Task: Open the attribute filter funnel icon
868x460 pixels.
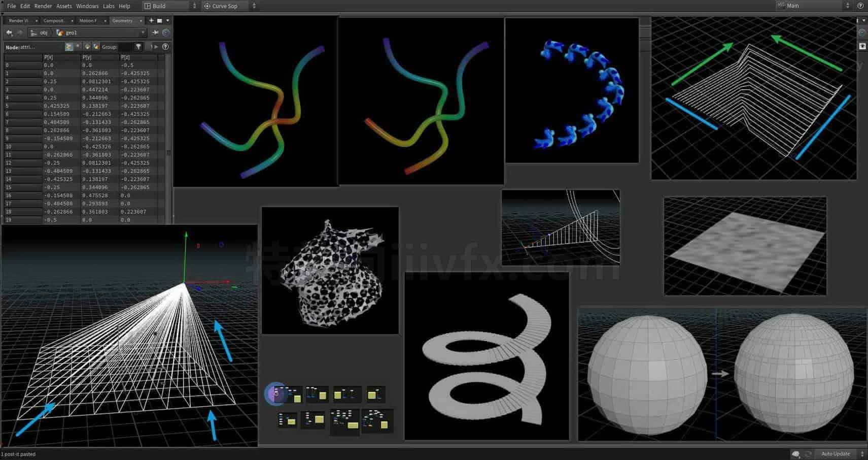Action: (x=138, y=47)
